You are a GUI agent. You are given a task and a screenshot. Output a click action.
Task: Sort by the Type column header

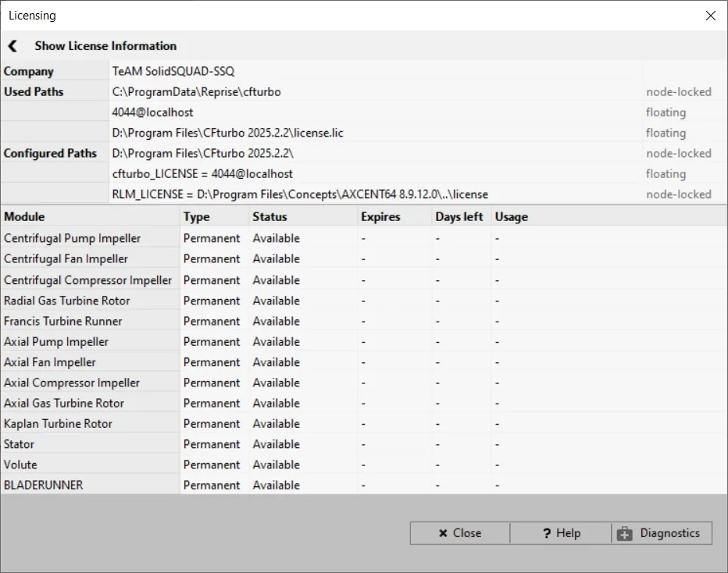click(x=215, y=217)
